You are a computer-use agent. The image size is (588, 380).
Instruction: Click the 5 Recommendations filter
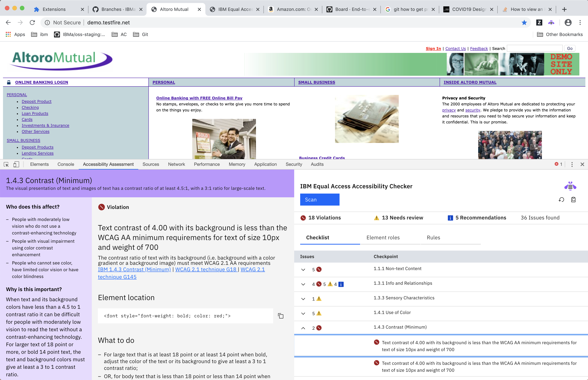tap(477, 218)
